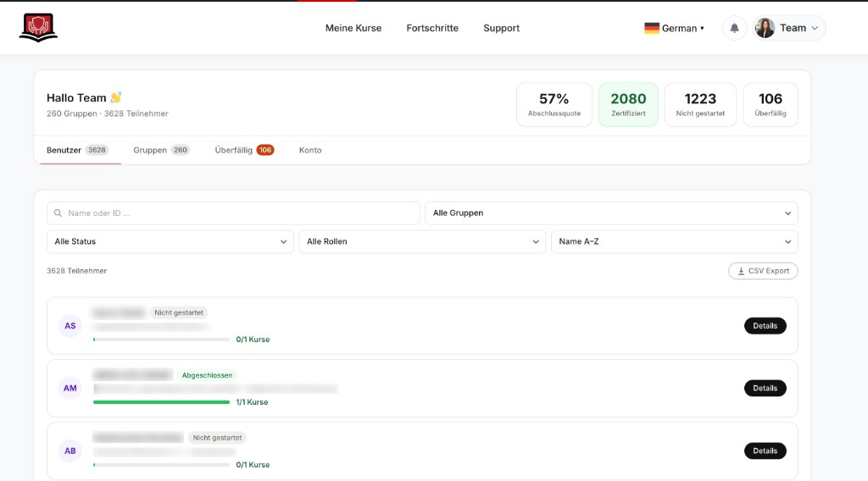Focus the Name oder ID search field
The image size is (868, 481).
[233, 213]
